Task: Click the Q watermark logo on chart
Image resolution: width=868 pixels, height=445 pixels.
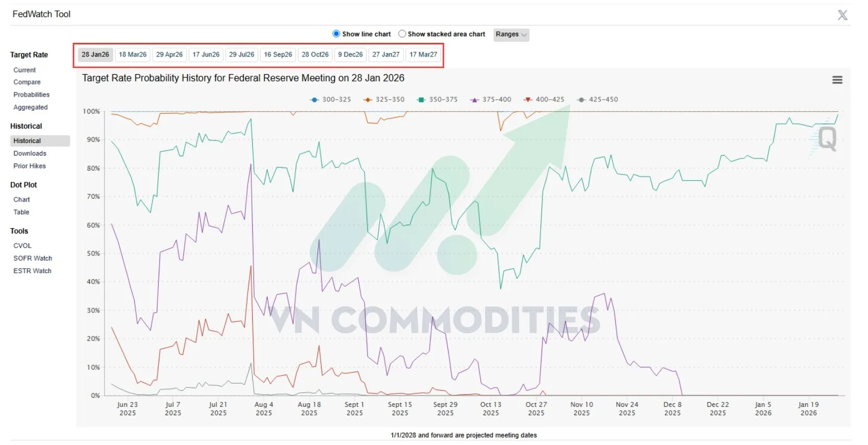Action: [827, 139]
